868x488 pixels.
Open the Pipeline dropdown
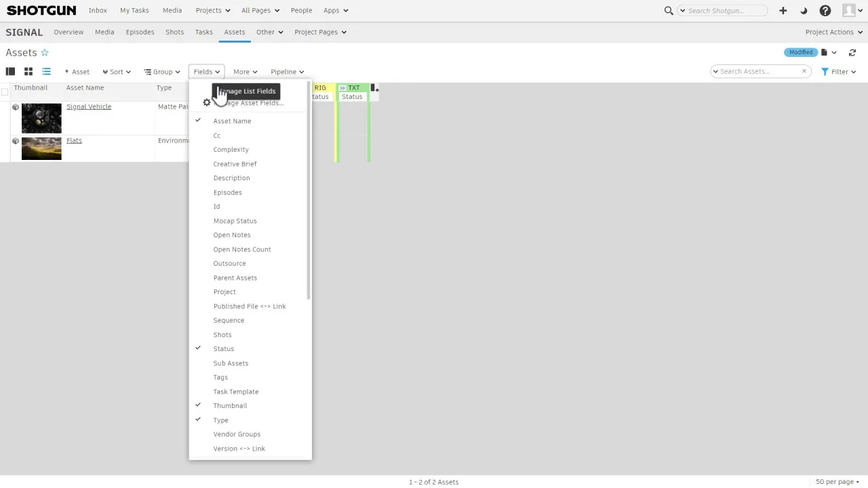[287, 71]
